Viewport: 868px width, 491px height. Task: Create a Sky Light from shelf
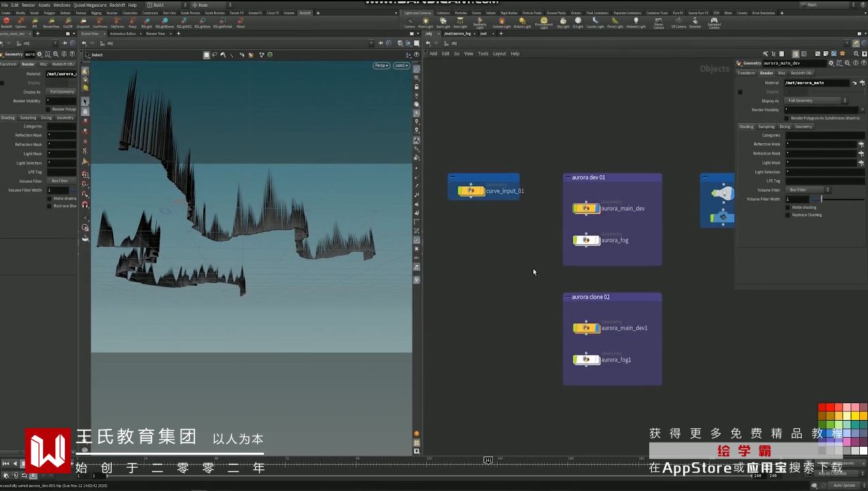tap(563, 23)
